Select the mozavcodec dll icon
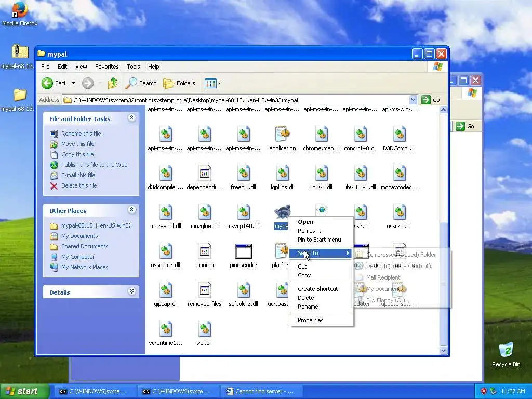Image resolution: width=532 pixels, height=399 pixels. pyautogui.click(x=400, y=173)
